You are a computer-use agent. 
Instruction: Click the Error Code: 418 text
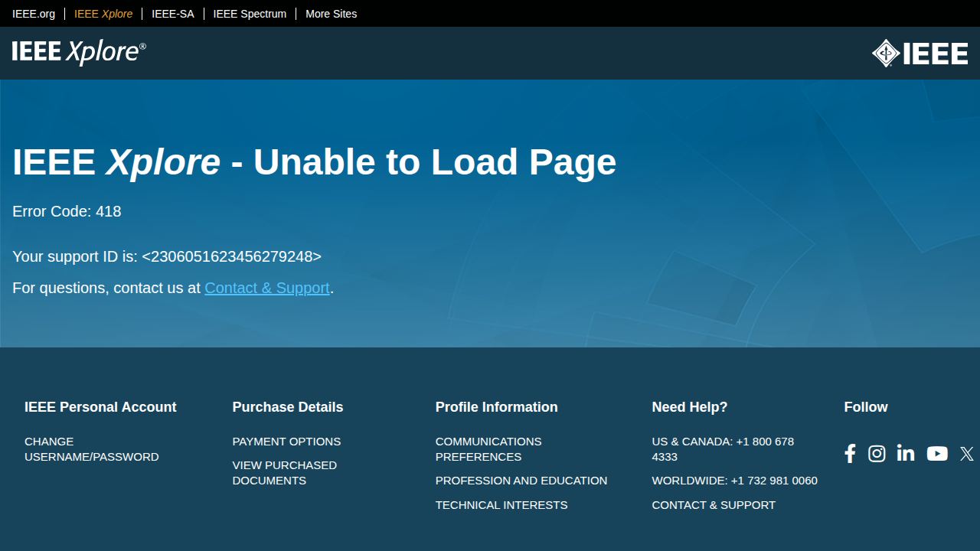click(67, 211)
